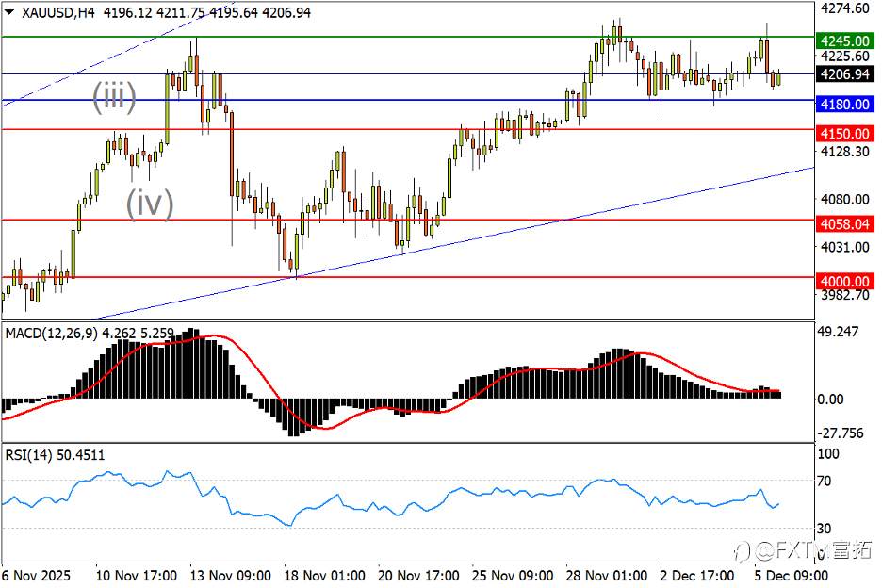Screen dimensions: 882x588
Task: Select the 4225.60 price scale value
Action: [845, 56]
